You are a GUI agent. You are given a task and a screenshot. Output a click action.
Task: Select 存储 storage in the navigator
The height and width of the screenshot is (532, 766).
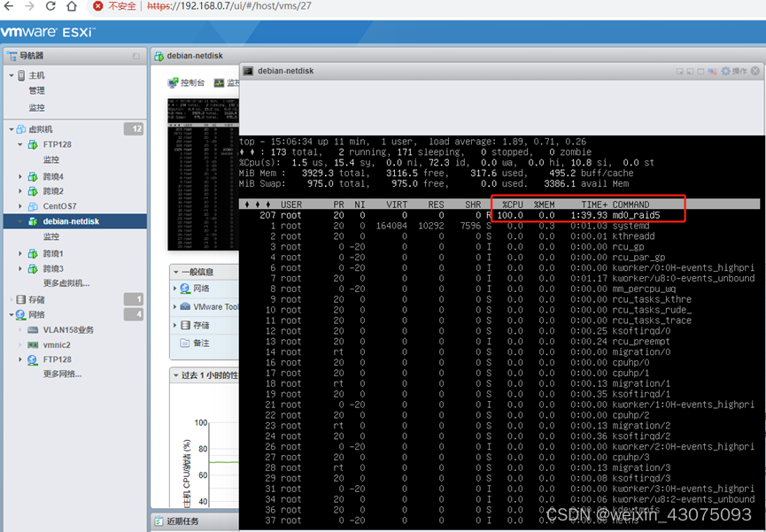tap(36, 299)
